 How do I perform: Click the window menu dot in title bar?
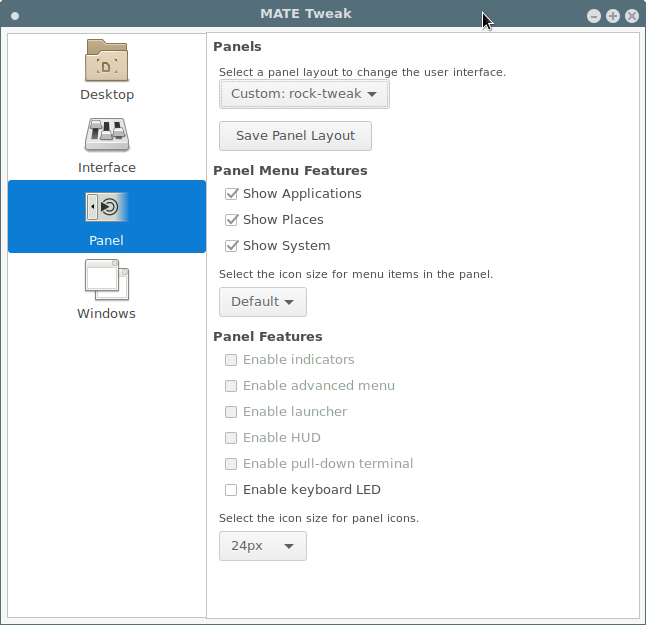pos(15,16)
